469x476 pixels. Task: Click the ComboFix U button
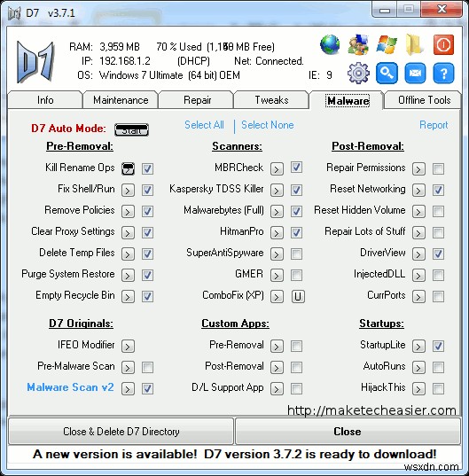point(298,297)
